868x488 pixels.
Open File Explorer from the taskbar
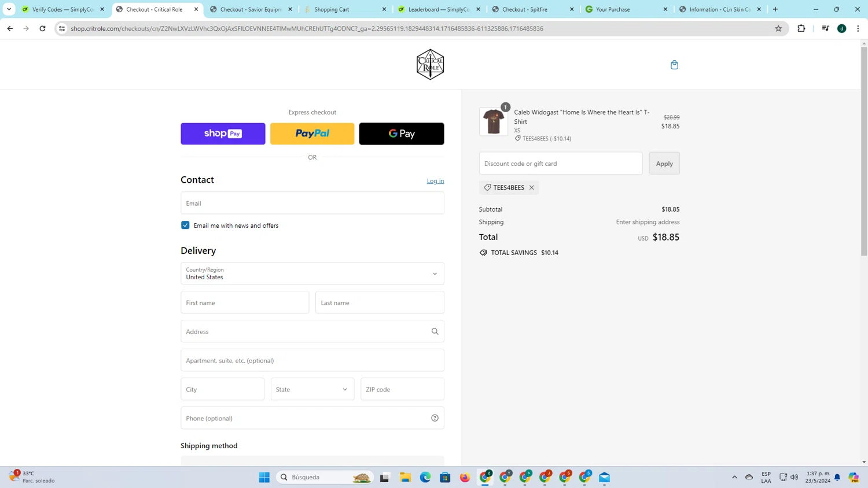point(405,477)
